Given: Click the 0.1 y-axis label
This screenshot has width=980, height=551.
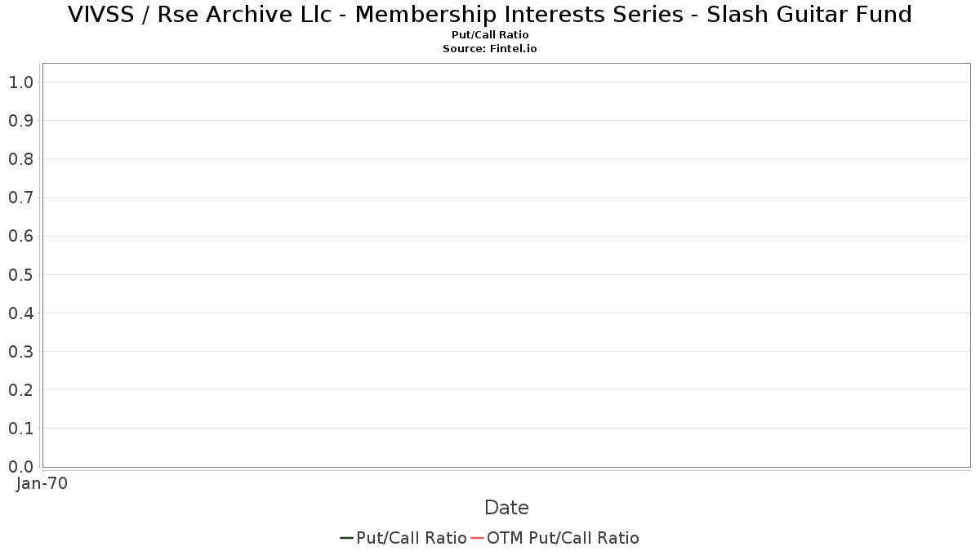Looking at the screenshot, I should pos(20,429).
